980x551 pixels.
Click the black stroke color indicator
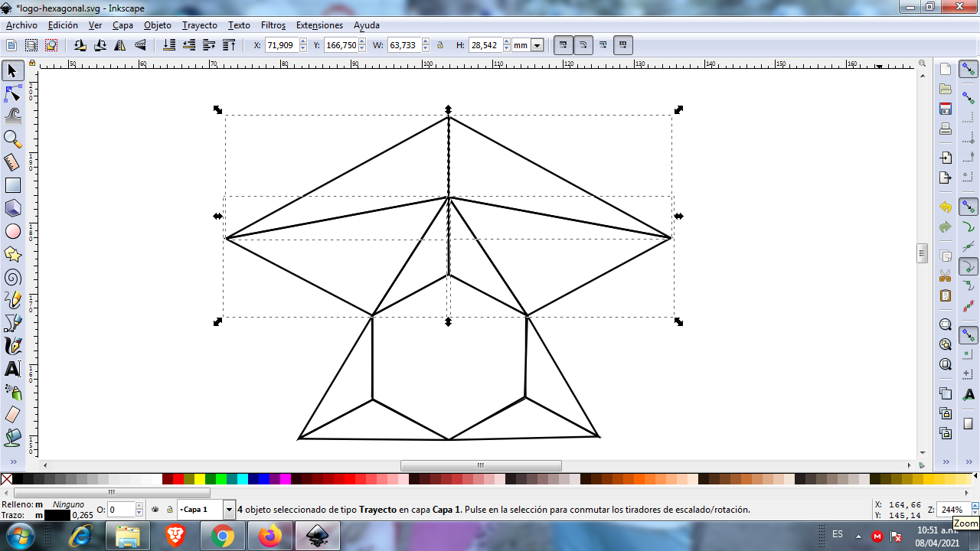point(57,515)
